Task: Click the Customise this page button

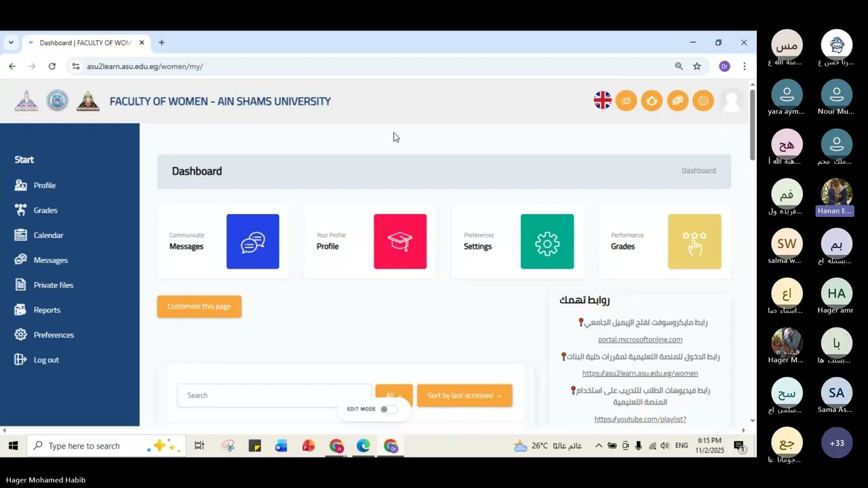Action: [x=199, y=306]
